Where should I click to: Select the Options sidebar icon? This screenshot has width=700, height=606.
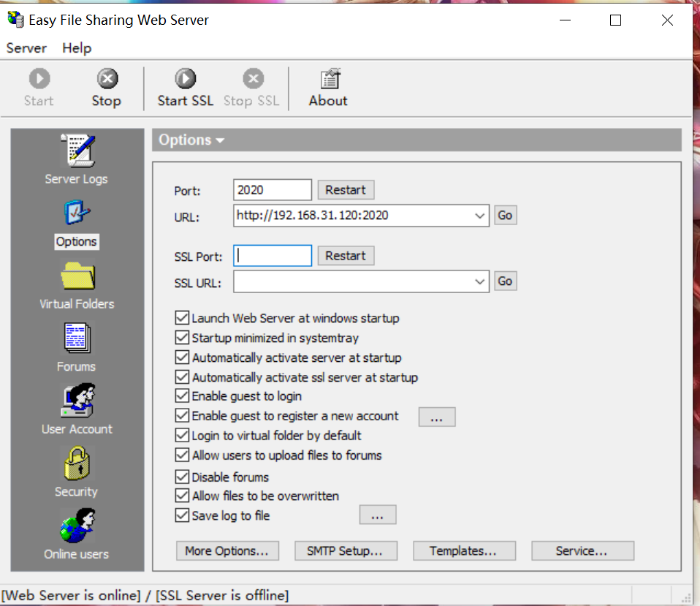tap(77, 223)
